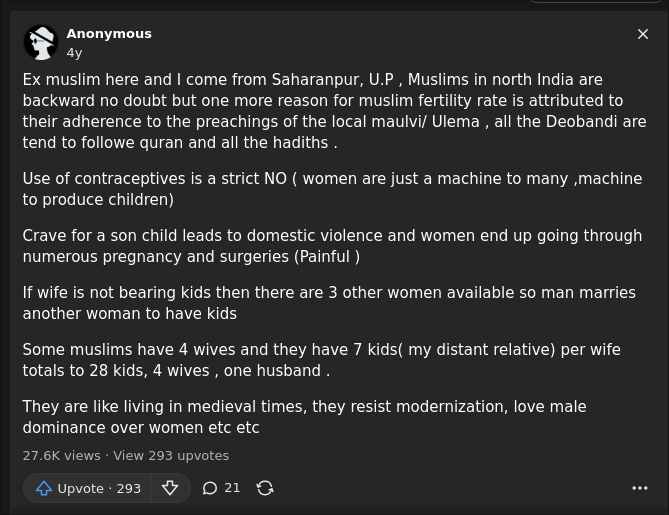Click the View 293 upvotes link
The width and height of the screenshot is (669, 515).
coord(171,456)
